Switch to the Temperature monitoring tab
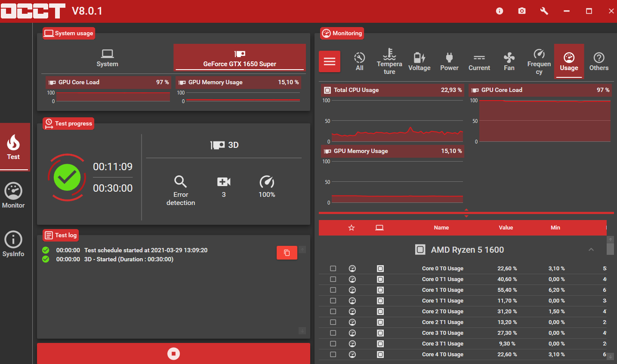This screenshot has width=617, height=364. [389, 61]
